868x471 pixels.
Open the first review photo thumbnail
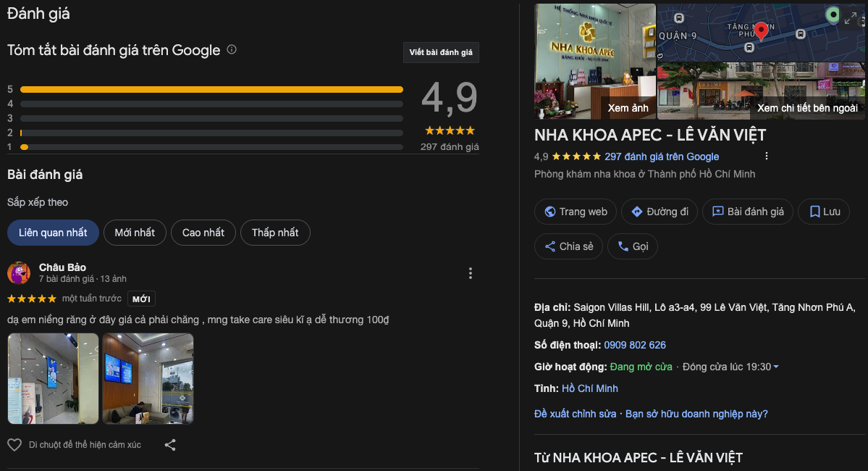(x=53, y=378)
